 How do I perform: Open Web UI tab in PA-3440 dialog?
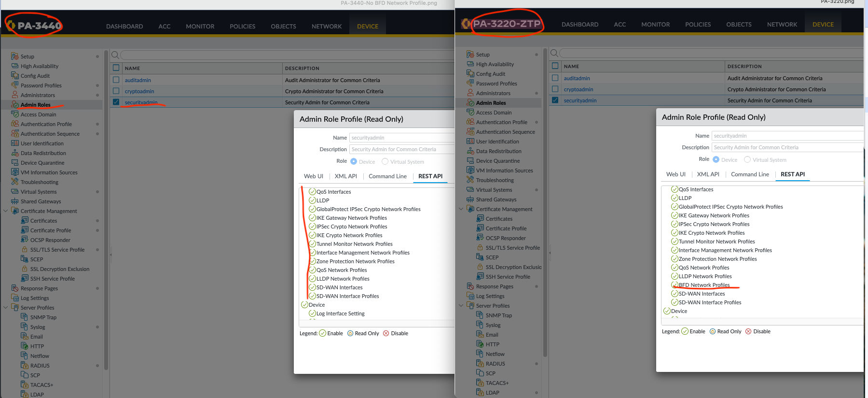pyautogui.click(x=314, y=176)
